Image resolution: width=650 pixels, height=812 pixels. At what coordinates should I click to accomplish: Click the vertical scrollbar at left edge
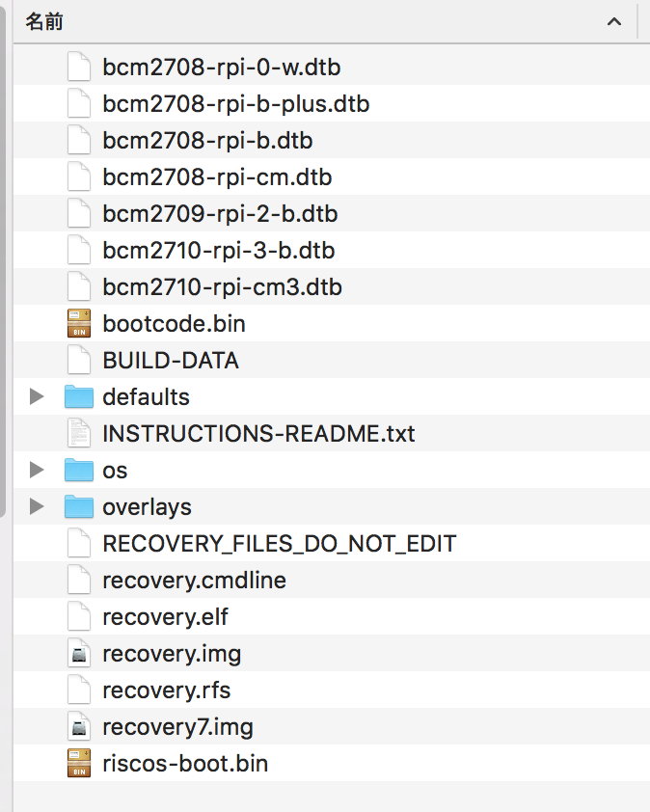(x=3, y=258)
